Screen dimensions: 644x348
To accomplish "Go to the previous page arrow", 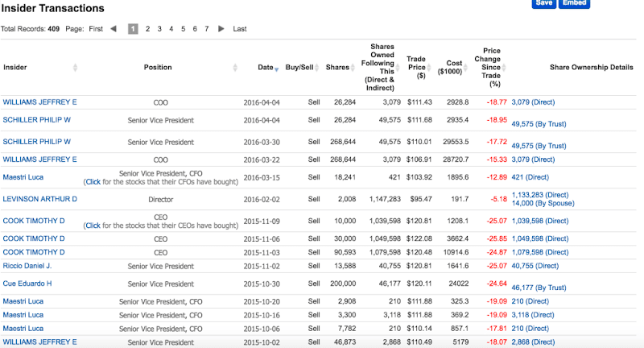I will tap(113, 29).
